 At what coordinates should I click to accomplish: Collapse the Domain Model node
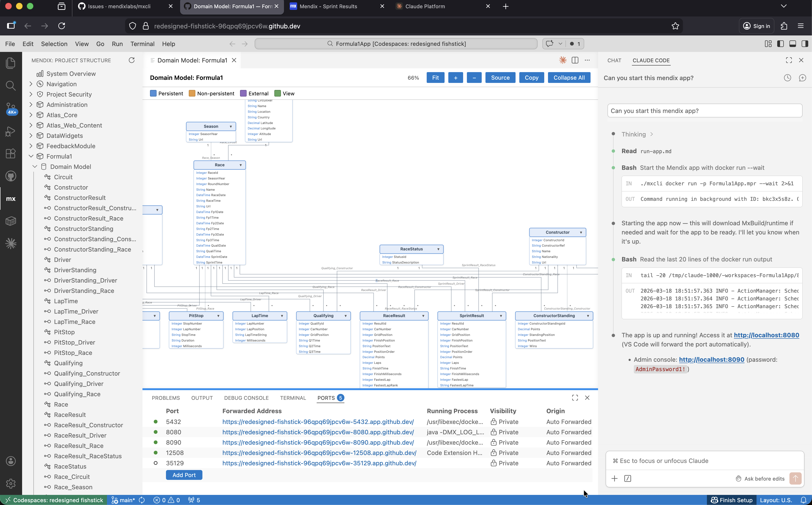tap(35, 167)
